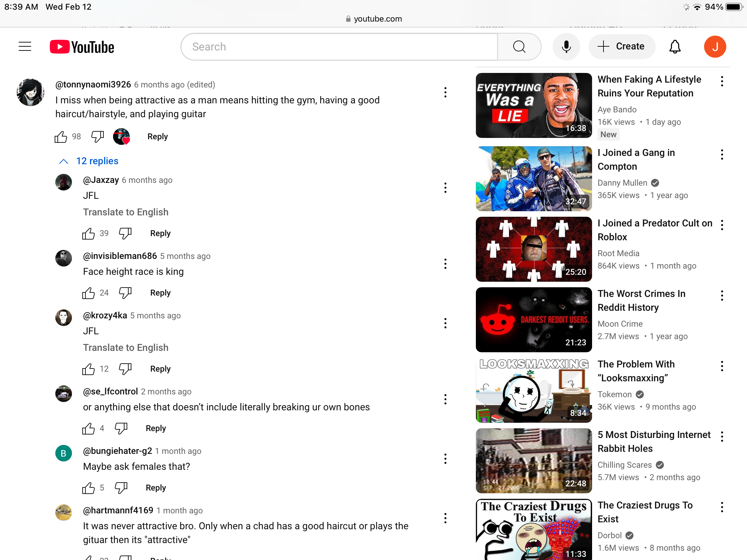Collapse the 12 replies thread
Image resolution: width=747 pixels, height=560 pixels.
tap(89, 161)
